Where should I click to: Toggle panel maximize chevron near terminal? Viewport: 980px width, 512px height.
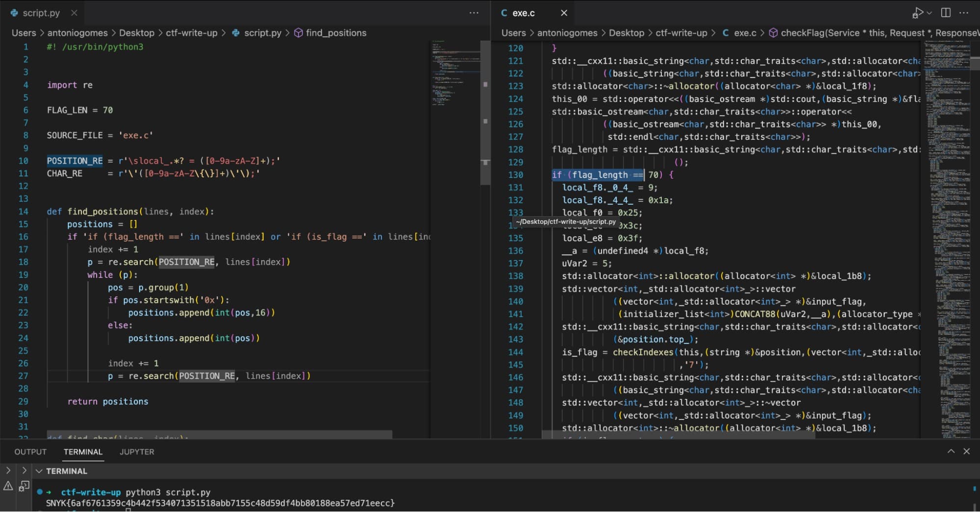coord(951,451)
